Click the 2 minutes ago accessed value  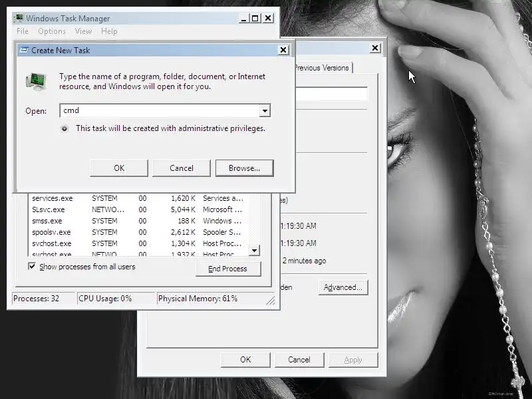[x=305, y=261]
